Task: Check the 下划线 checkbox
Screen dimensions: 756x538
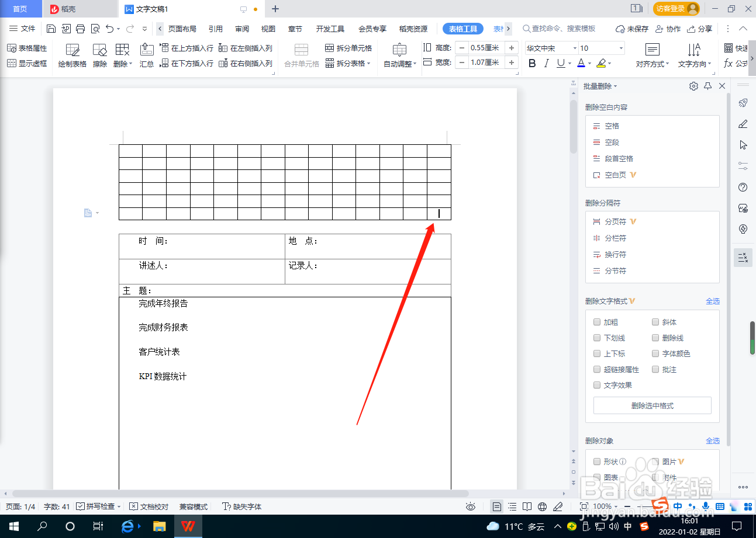Action: point(597,338)
